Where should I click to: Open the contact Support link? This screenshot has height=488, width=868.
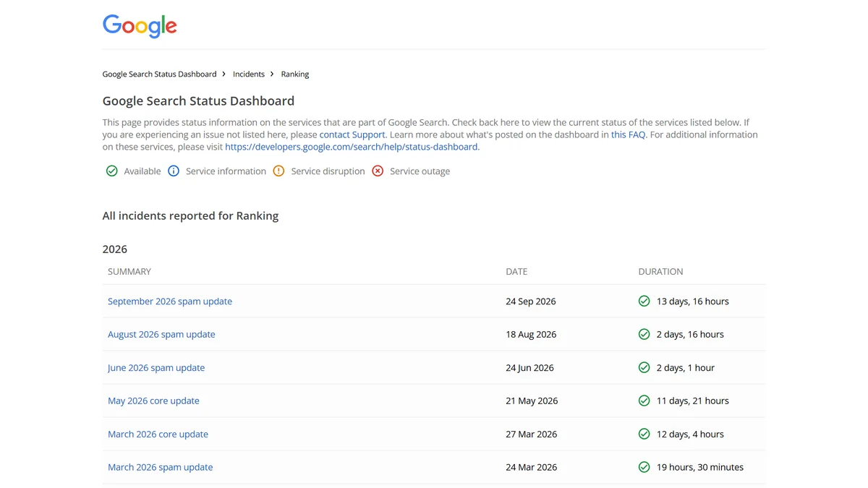point(352,134)
